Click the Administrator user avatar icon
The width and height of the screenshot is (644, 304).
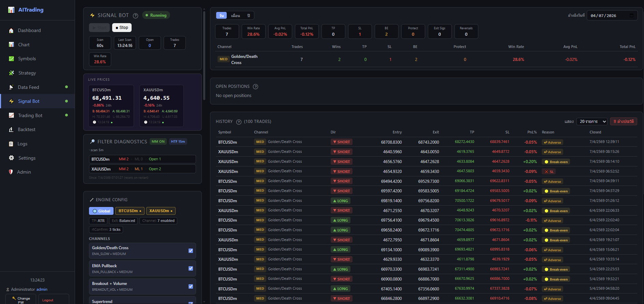click(8, 289)
